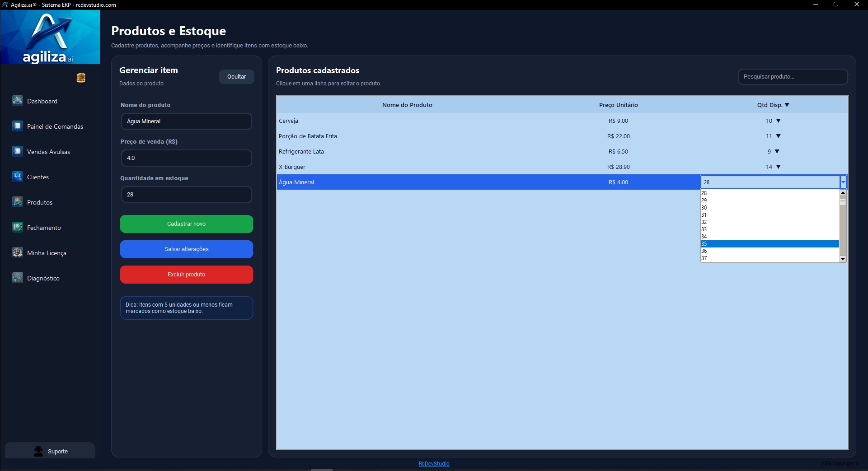Focus the Preço de venda field
Image resolution: width=868 pixels, height=471 pixels.
[187, 158]
